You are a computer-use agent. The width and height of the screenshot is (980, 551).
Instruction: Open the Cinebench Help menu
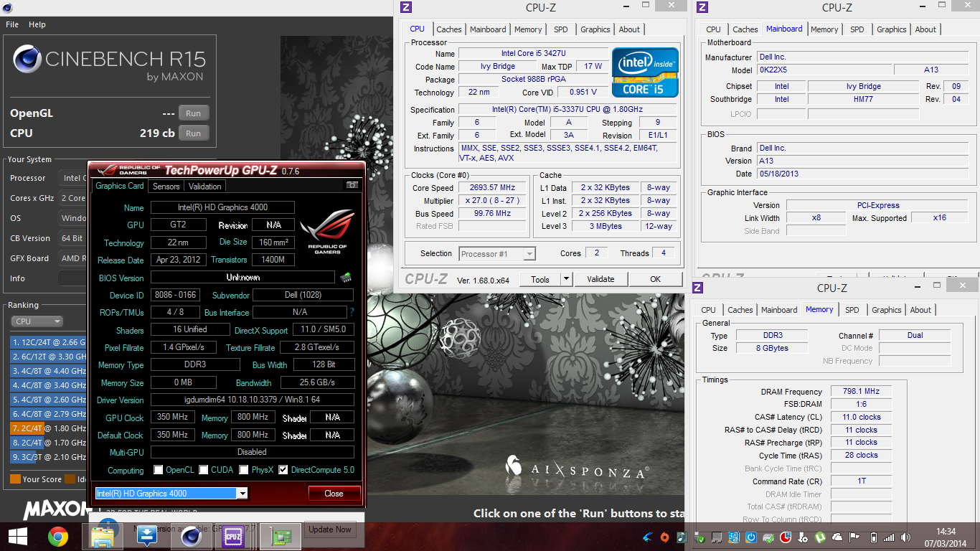tap(37, 24)
